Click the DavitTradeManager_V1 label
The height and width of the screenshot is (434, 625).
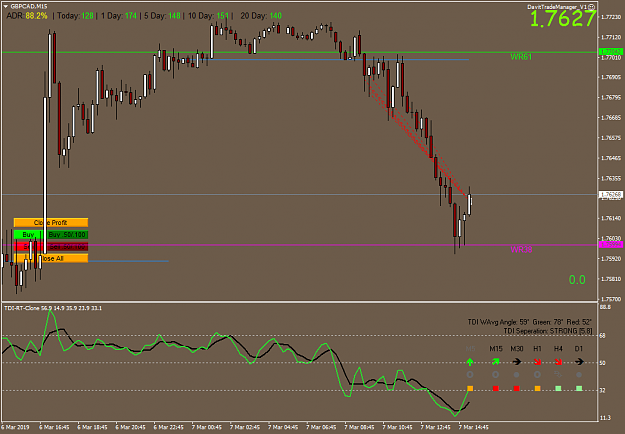(557, 7)
